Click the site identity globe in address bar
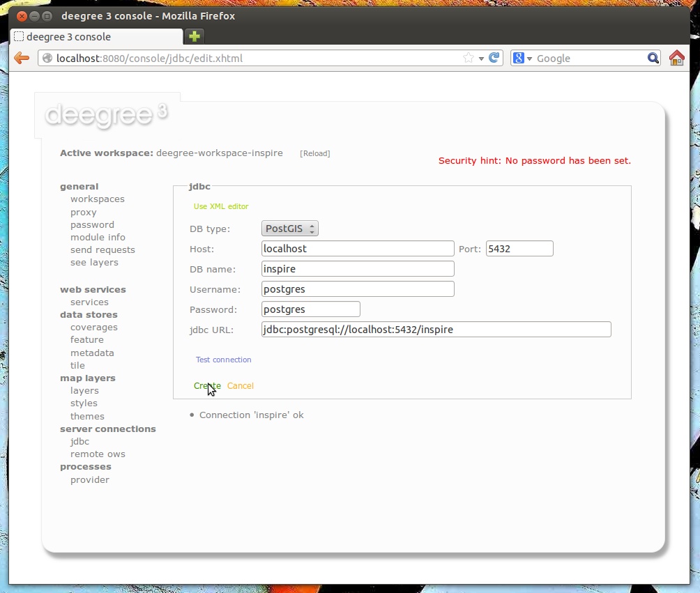The width and height of the screenshot is (700, 593). [x=46, y=59]
